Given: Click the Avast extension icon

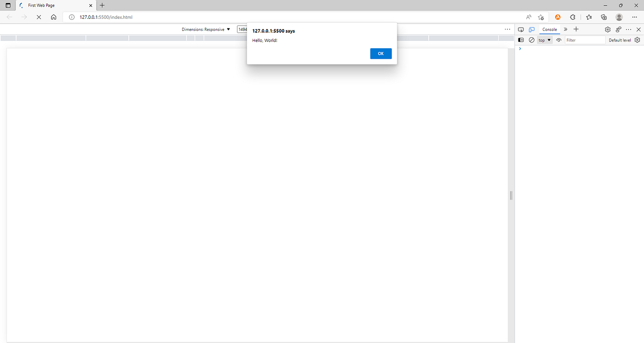Looking at the screenshot, I should point(558,17).
